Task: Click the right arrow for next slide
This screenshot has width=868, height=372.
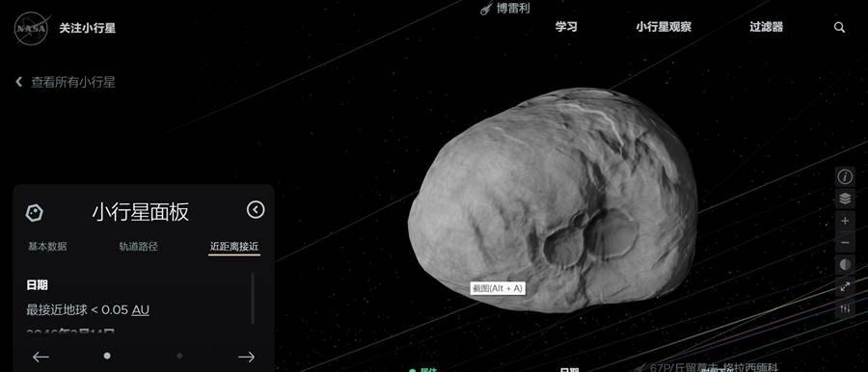Action: pyautogui.click(x=246, y=357)
